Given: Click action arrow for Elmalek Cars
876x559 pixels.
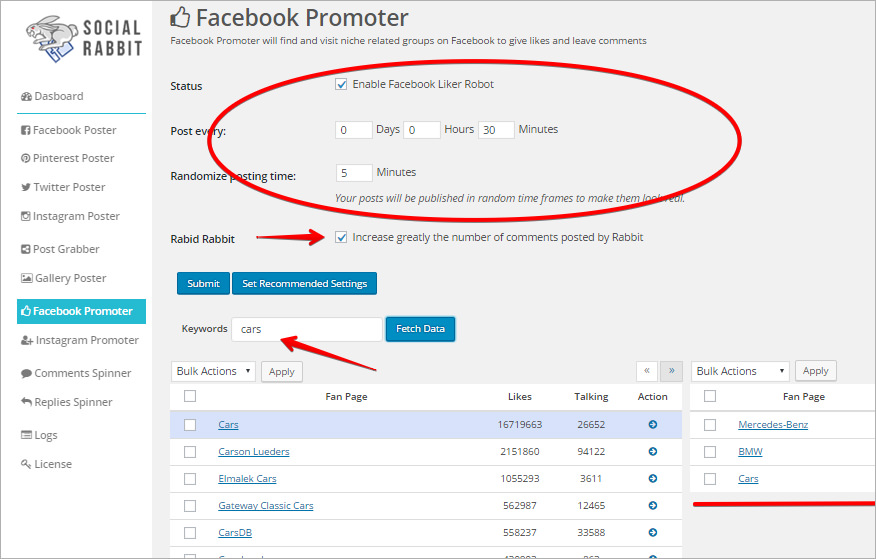Looking at the screenshot, I should (653, 479).
